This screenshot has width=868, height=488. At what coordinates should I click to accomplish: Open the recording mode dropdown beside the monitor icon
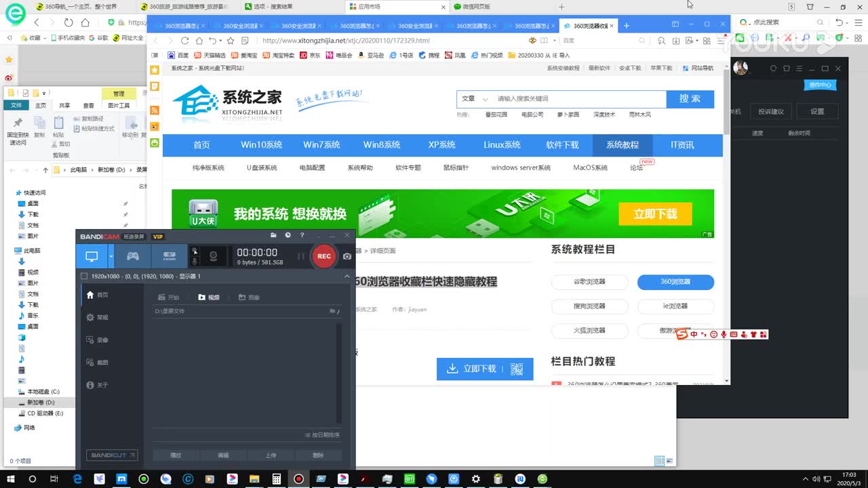(111, 256)
